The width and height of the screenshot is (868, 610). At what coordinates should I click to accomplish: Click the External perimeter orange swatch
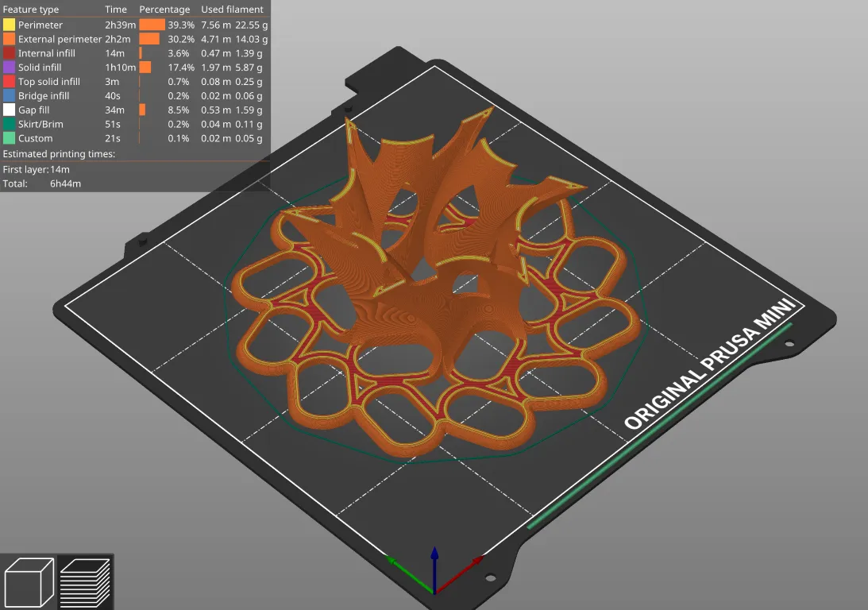(9, 39)
